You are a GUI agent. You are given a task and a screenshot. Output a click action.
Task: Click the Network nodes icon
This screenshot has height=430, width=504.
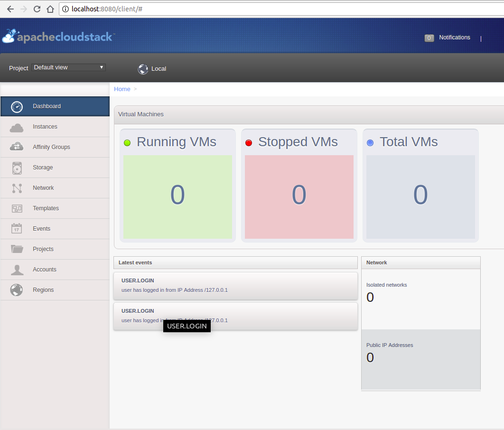[17, 188]
